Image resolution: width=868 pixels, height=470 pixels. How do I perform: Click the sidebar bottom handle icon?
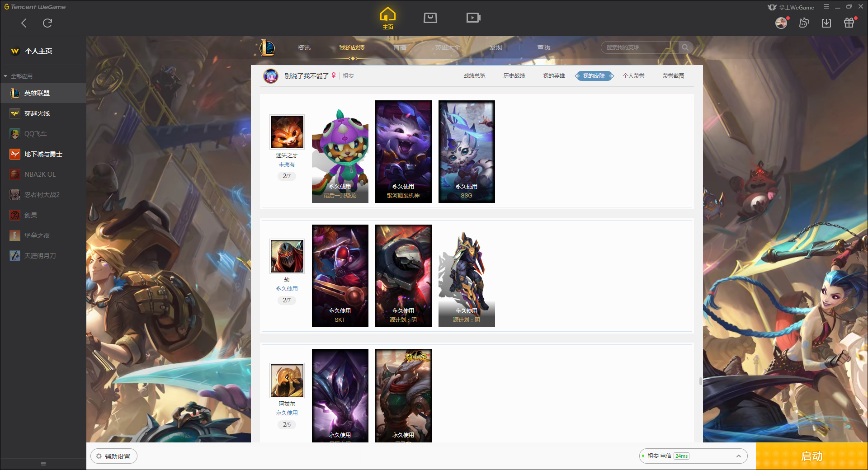43,464
